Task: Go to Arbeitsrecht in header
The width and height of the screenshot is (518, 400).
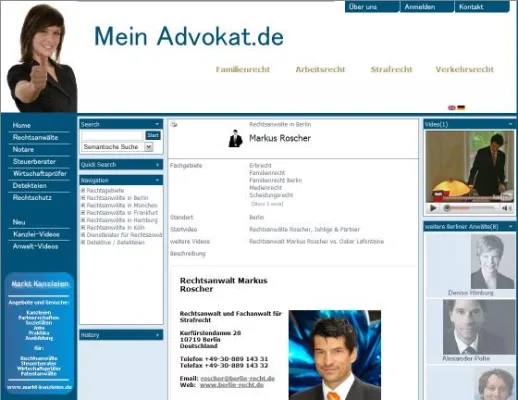Action: coord(320,69)
